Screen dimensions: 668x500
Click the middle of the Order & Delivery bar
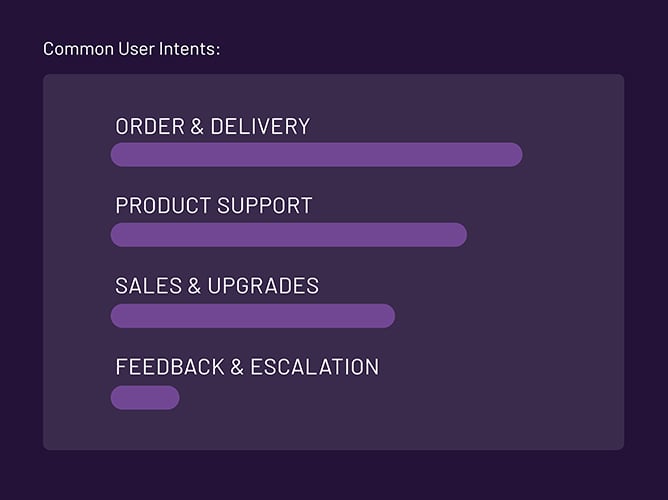pos(316,155)
